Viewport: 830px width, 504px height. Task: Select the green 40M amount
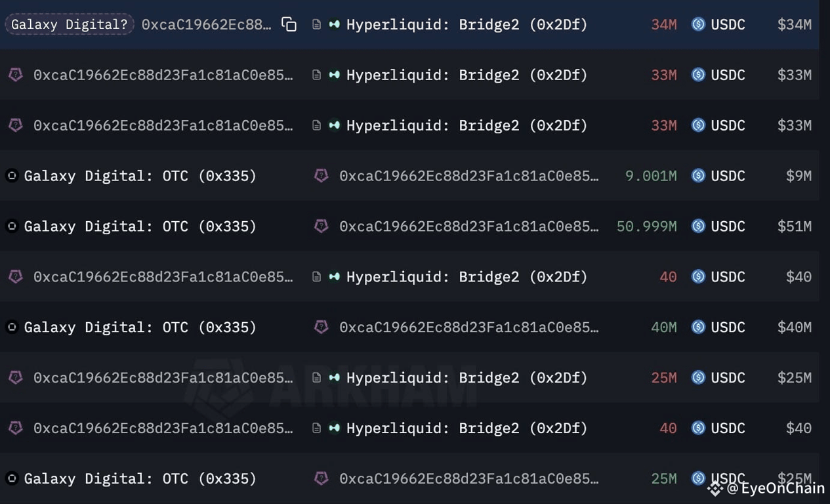(664, 327)
